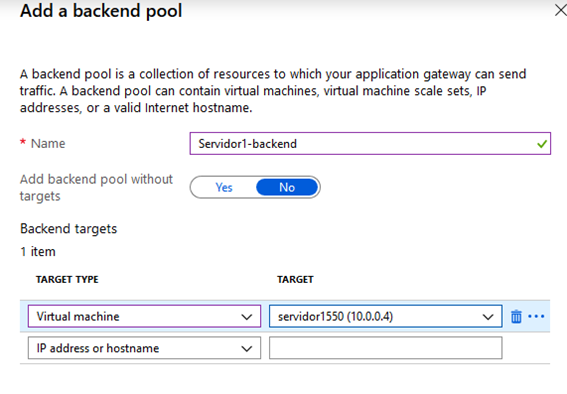The height and width of the screenshot is (394, 567).
Task: Close the Add a backend pool panel
Action: pyautogui.click(x=560, y=10)
